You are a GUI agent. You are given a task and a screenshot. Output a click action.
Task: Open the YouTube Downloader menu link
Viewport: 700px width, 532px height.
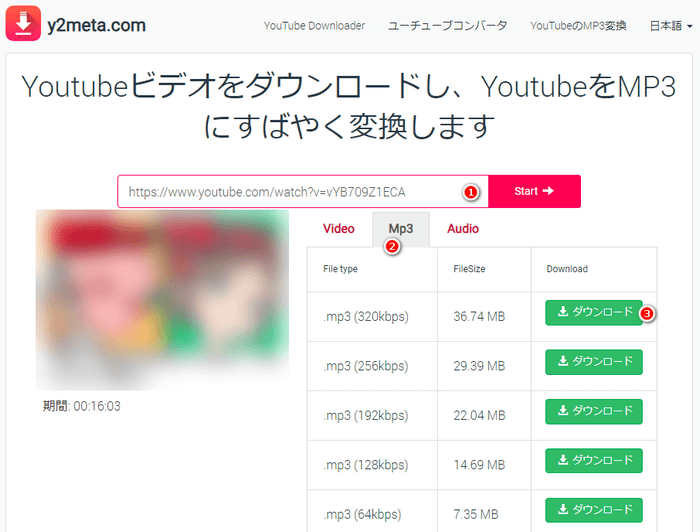(x=314, y=26)
